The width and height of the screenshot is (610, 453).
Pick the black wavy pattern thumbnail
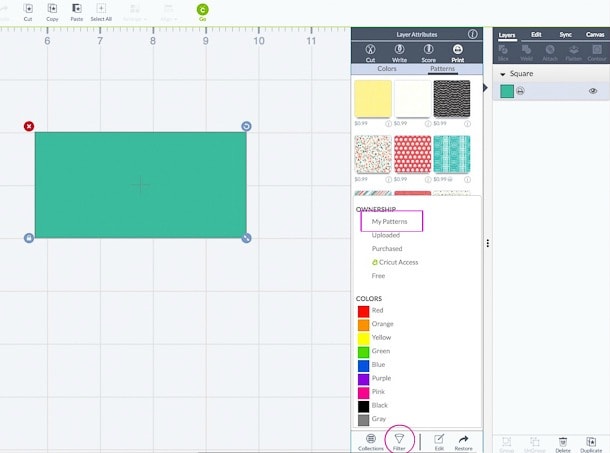(452, 98)
